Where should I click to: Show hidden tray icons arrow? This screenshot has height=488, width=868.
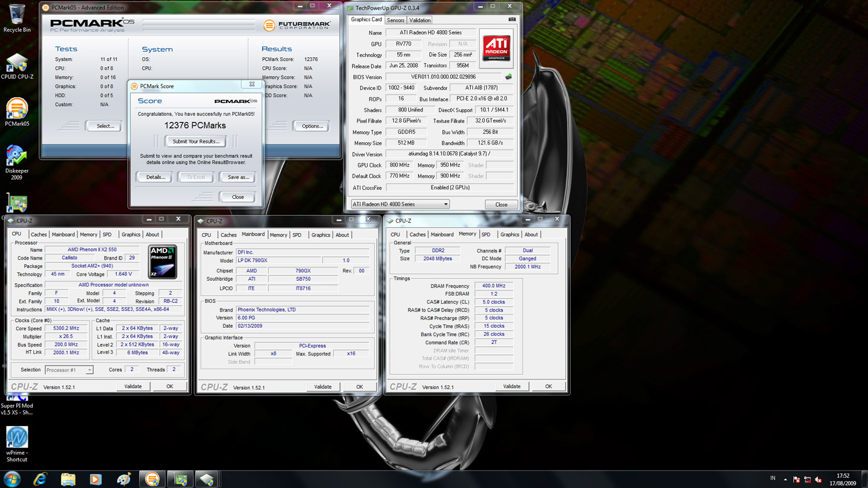pos(785,480)
